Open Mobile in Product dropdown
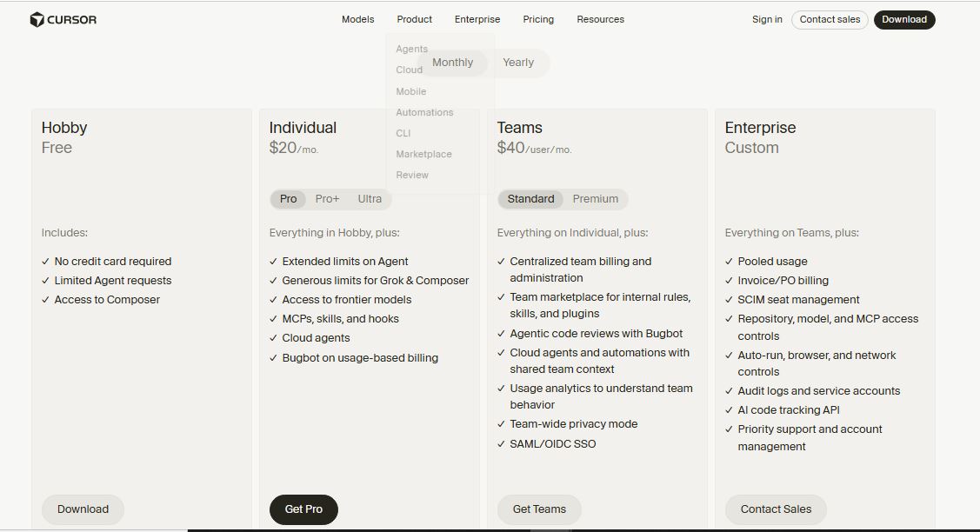The image size is (980, 532). [x=410, y=91]
